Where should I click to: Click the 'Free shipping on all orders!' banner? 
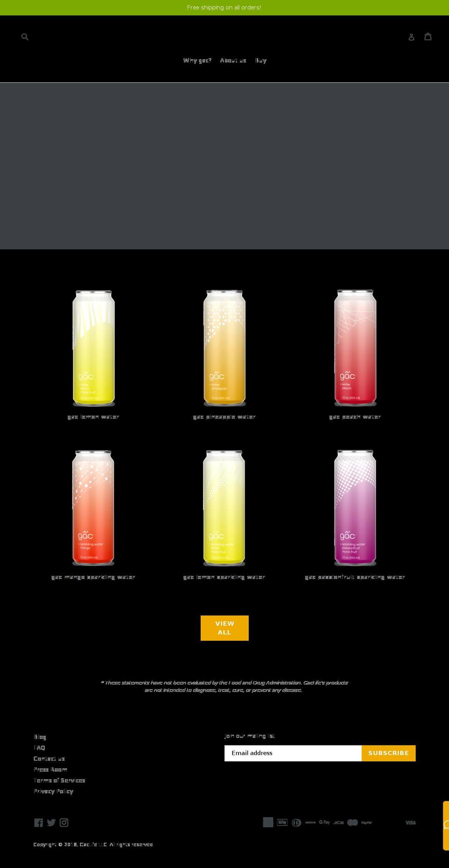(224, 7)
